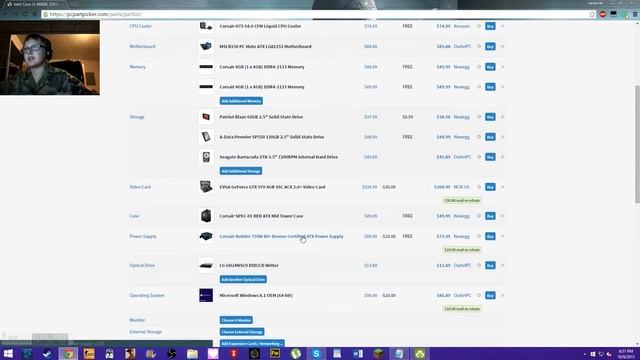Open the Power Supply category link

(x=143, y=236)
